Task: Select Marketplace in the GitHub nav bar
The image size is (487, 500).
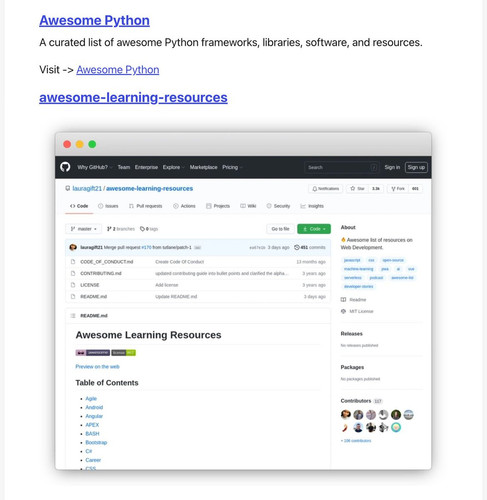Action: click(x=203, y=167)
